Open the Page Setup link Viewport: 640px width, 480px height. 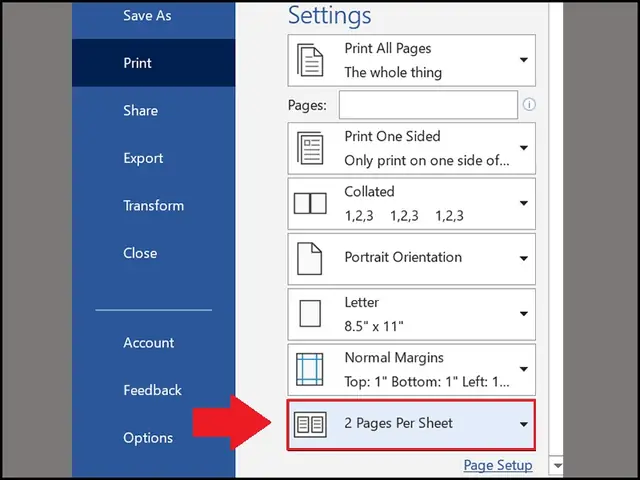tap(498, 465)
